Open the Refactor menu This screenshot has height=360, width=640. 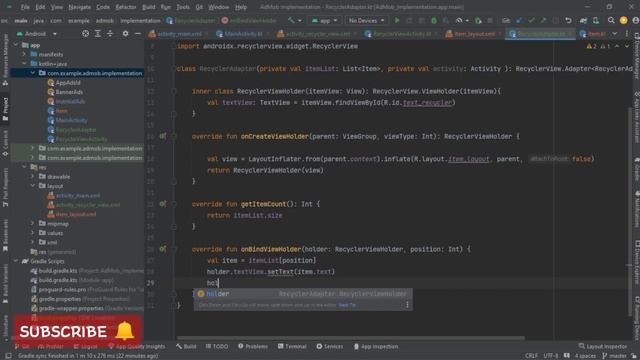(x=126, y=7)
